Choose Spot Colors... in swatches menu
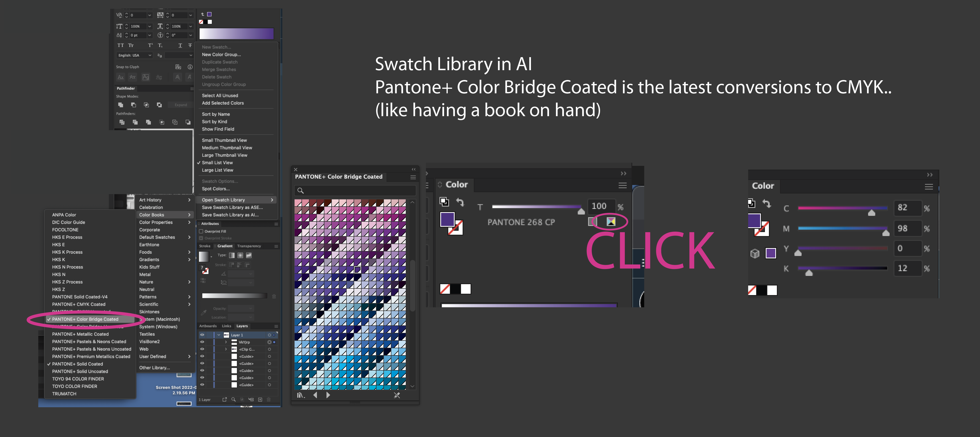 (215, 189)
